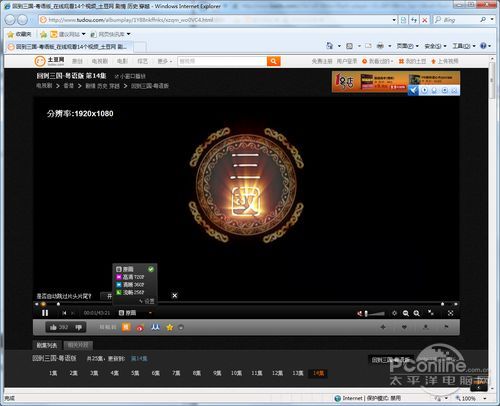500x406 pixels.
Task: Click the thumbs-down dislike icon
Action: [79, 327]
